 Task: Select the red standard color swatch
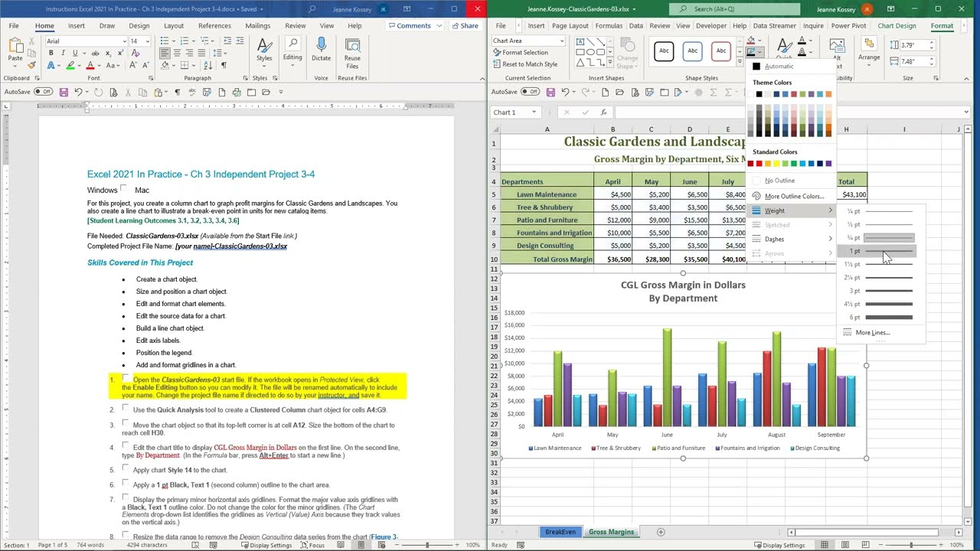[x=759, y=164]
